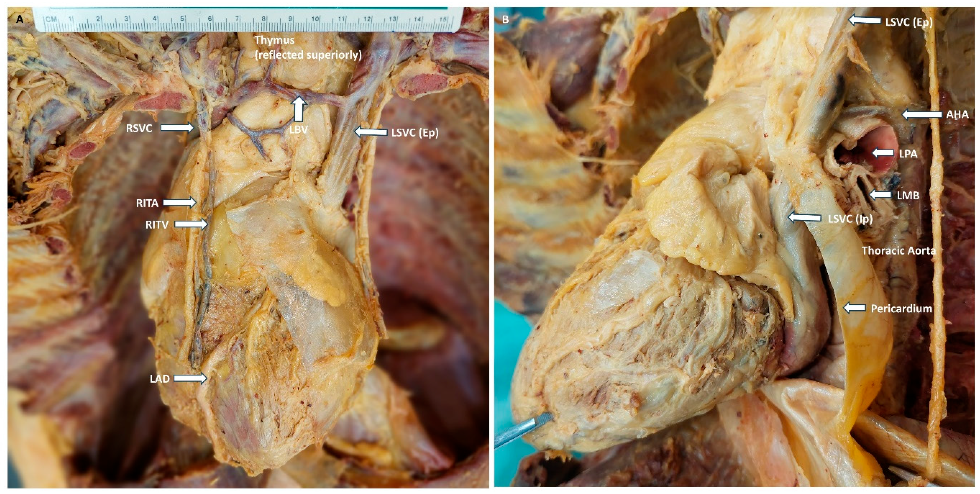Click the LPA arrow marker
This screenshot has height=494, width=980.
pyautogui.click(x=883, y=153)
